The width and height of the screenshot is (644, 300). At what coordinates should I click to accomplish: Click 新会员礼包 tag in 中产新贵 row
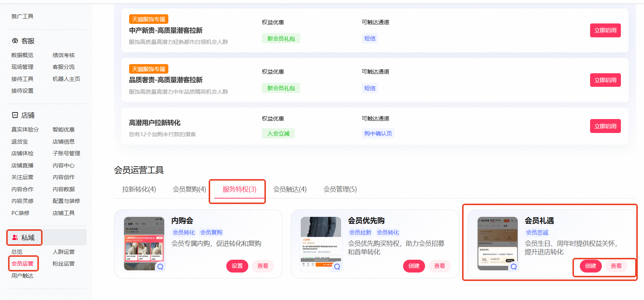281,38
